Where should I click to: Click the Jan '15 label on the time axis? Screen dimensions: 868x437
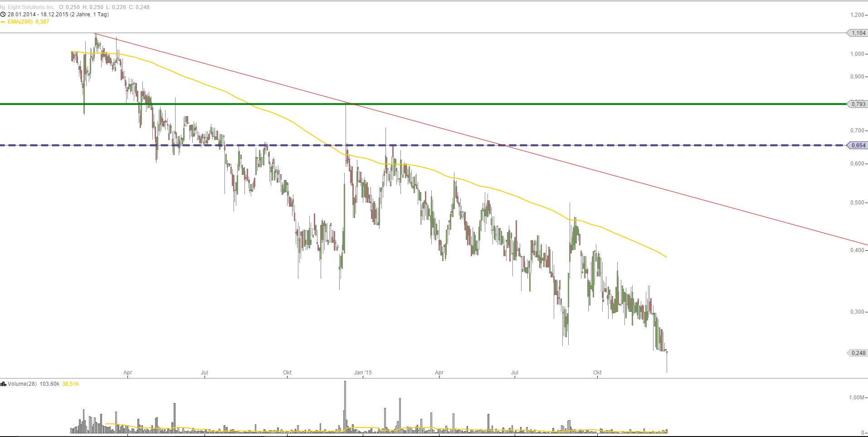pos(363,372)
